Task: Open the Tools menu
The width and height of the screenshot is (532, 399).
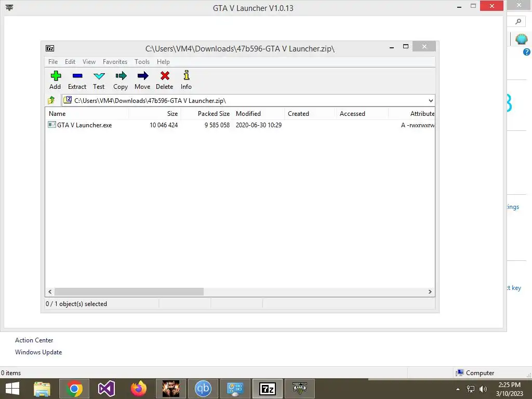Action: pyautogui.click(x=142, y=62)
